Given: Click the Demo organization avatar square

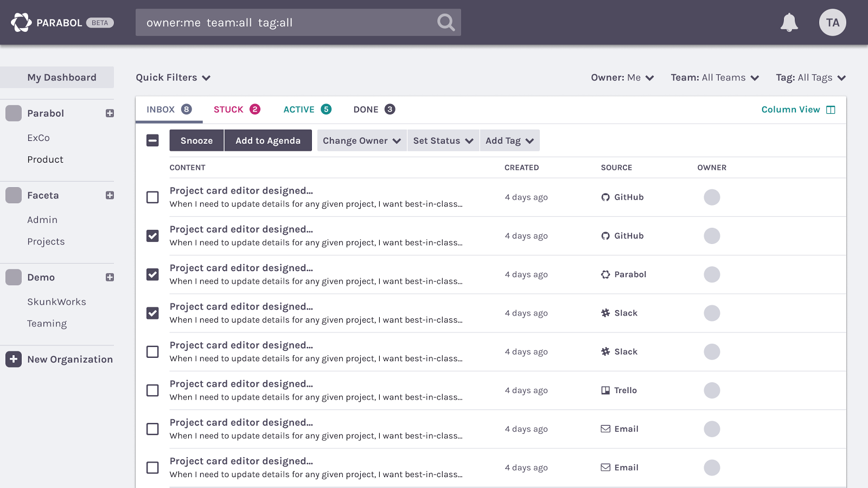Looking at the screenshot, I should [x=14, y=277].
